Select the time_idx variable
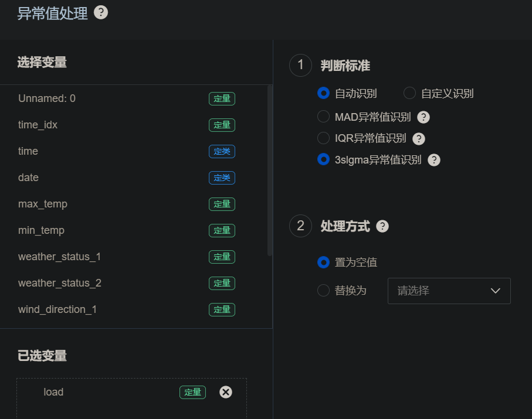The image size is (532, 419). tap(38, 125)
